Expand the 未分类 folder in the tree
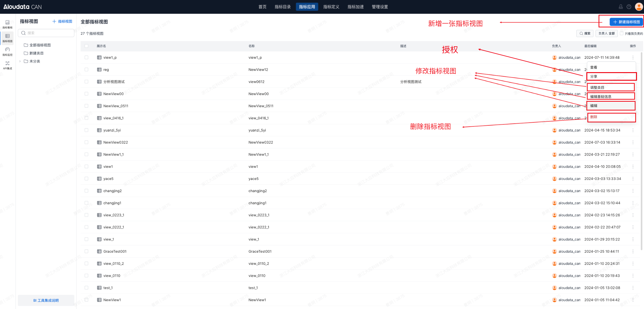This screenshot has width=644, height=309. tap(20, 61)
